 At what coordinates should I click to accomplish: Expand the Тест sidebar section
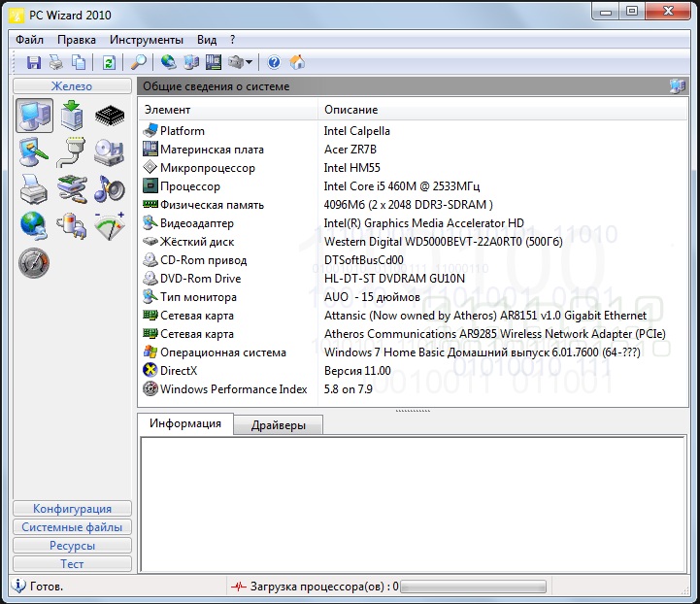72,564
